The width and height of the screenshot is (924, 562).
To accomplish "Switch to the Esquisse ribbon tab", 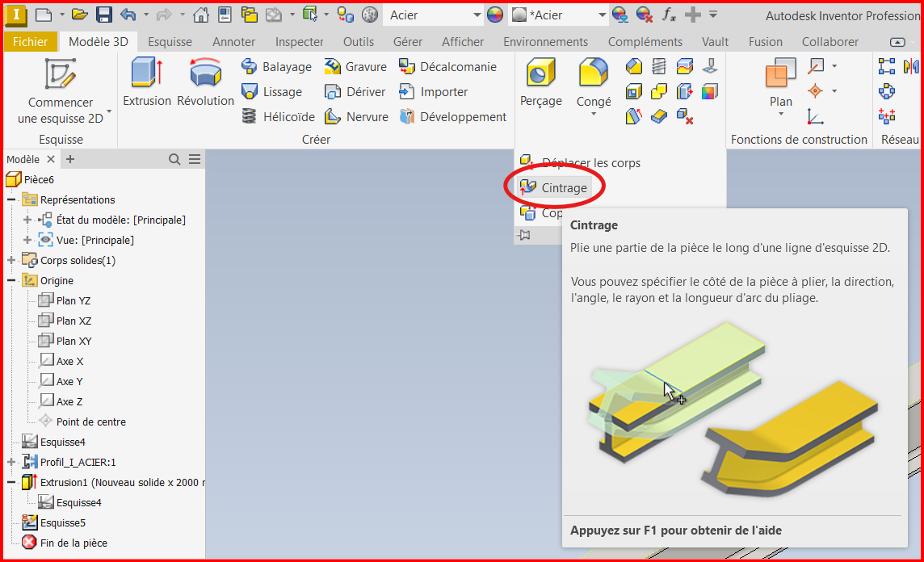I will pyautogui.click(x=170, y=42).
